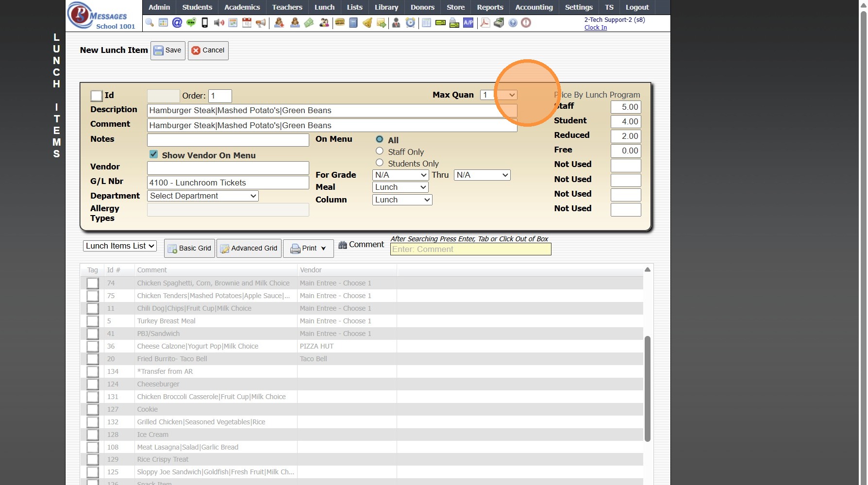Open the alarm clock icon
Viewport: 868px width, 485px height.
click(410, 23)
